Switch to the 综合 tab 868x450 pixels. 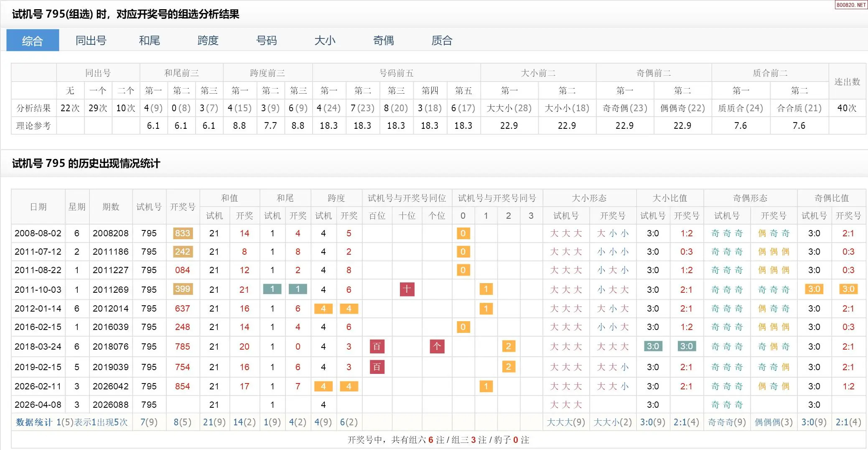[33, 41]
